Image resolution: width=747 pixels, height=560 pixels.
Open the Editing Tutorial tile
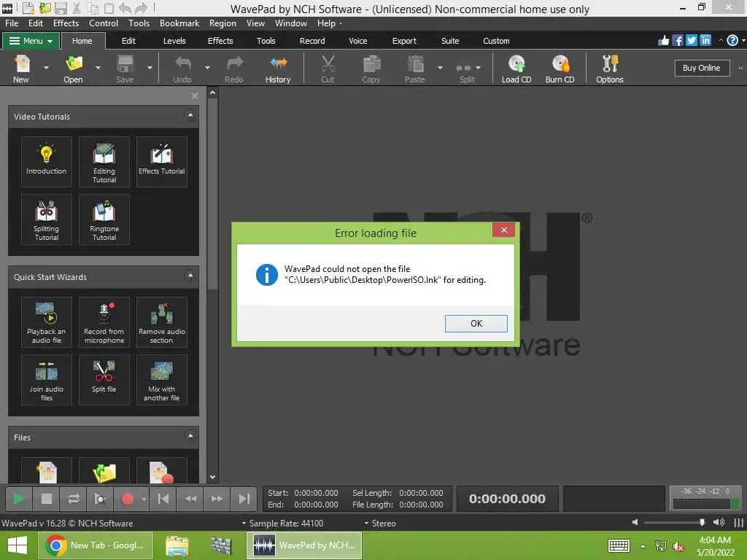(x=104, y=161)
